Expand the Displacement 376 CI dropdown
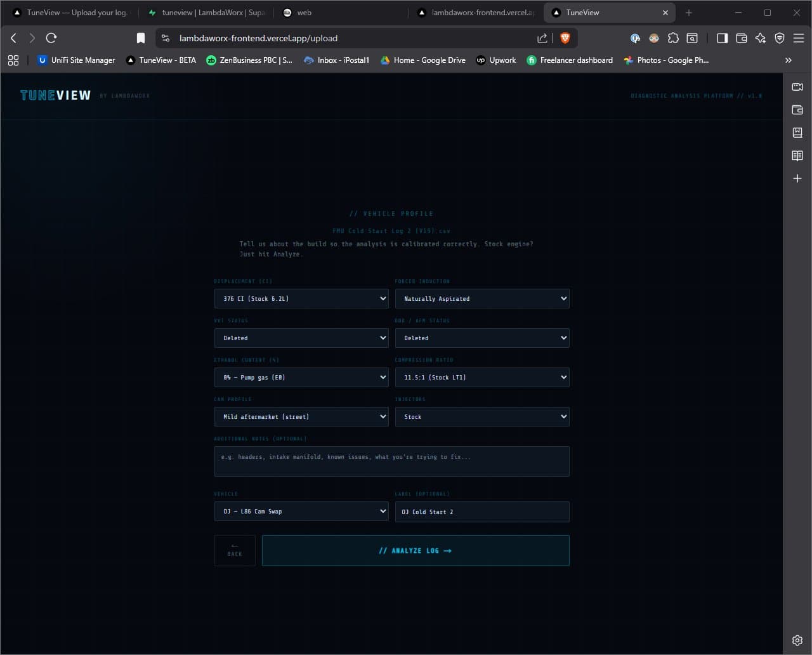This screenshot has height=655, width=812. tap(301, 298)
